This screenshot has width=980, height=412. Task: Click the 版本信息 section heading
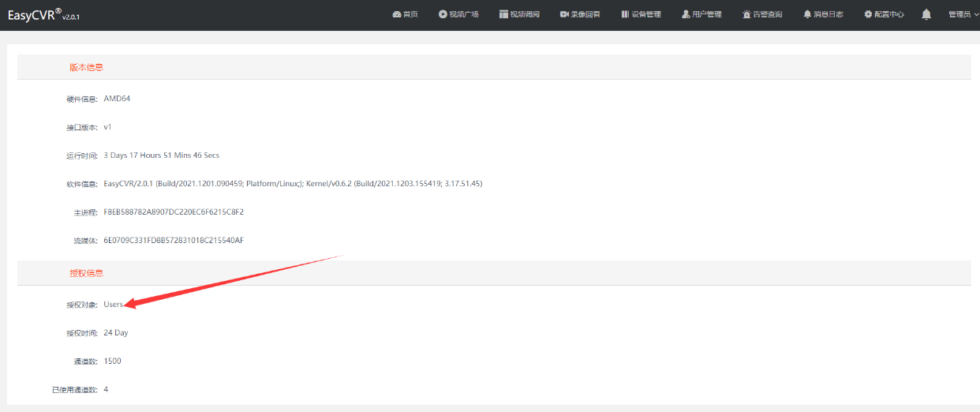[x=86, y=67]
